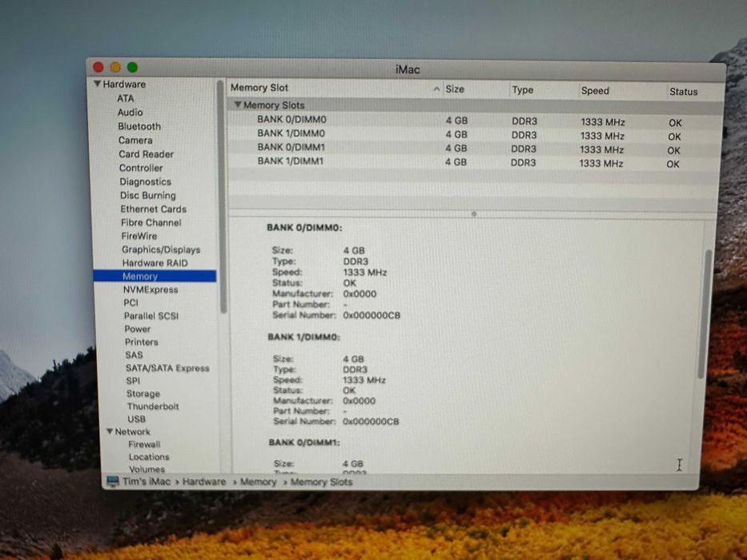This screenshot has width=747, height=560.
Task: Select Hardware RAID entry
Action: [x=155, y=263]
